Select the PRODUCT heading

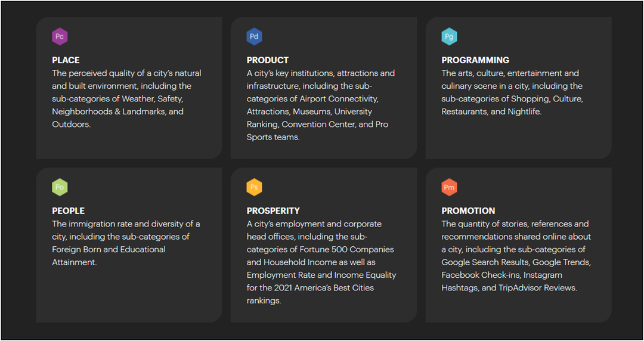[x=268, y=60]
